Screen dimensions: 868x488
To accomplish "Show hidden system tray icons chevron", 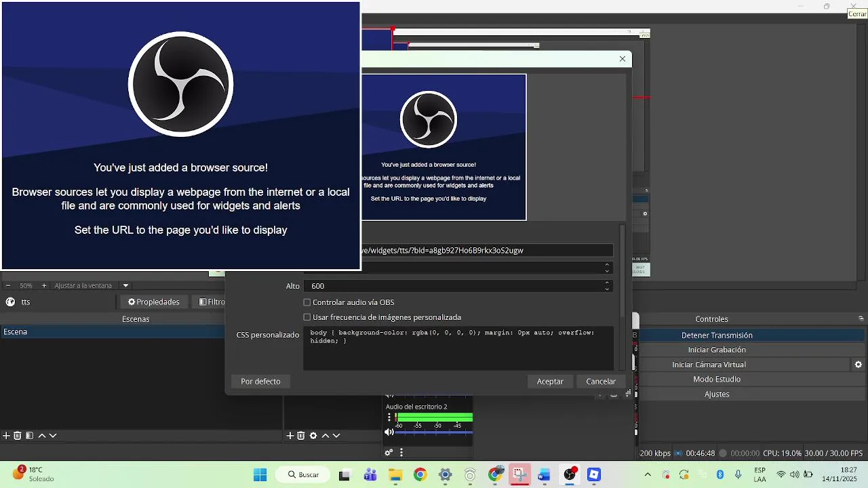I will click(x=648, y=474).
